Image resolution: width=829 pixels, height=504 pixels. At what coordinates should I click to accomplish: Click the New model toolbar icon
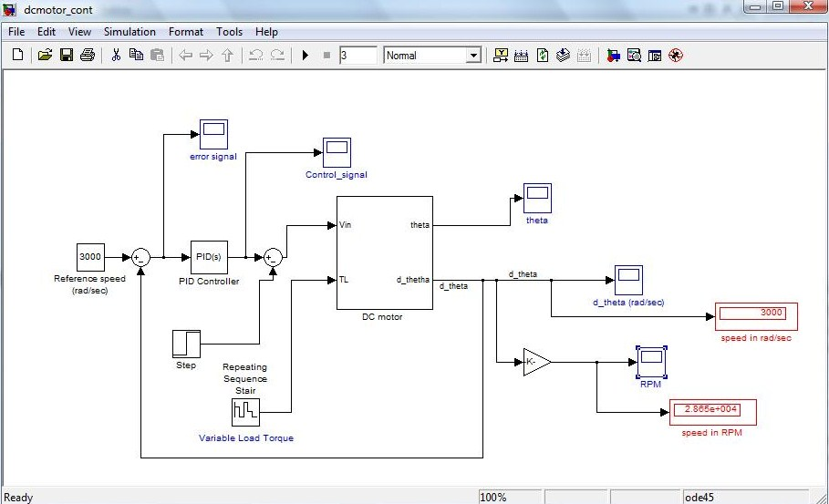[x=17, y=56]
